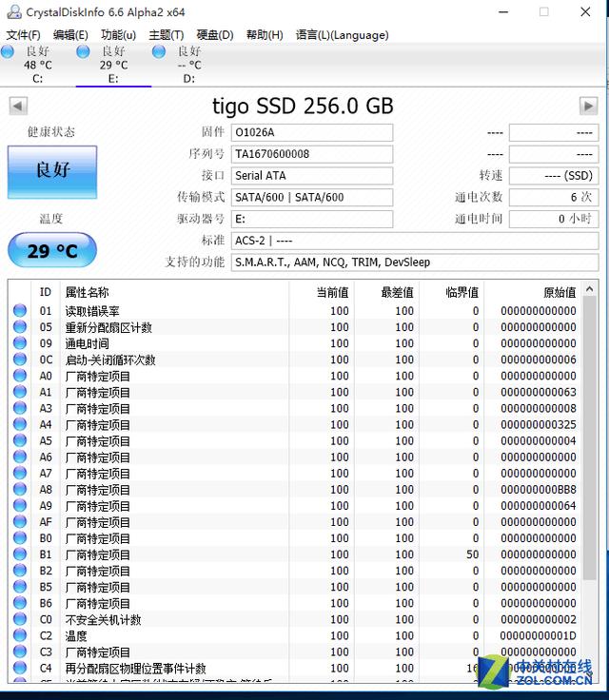The image size is (609, 700).
Task: Click status icon of row AF
Action: pyautogui.click(x=20, y=521)
